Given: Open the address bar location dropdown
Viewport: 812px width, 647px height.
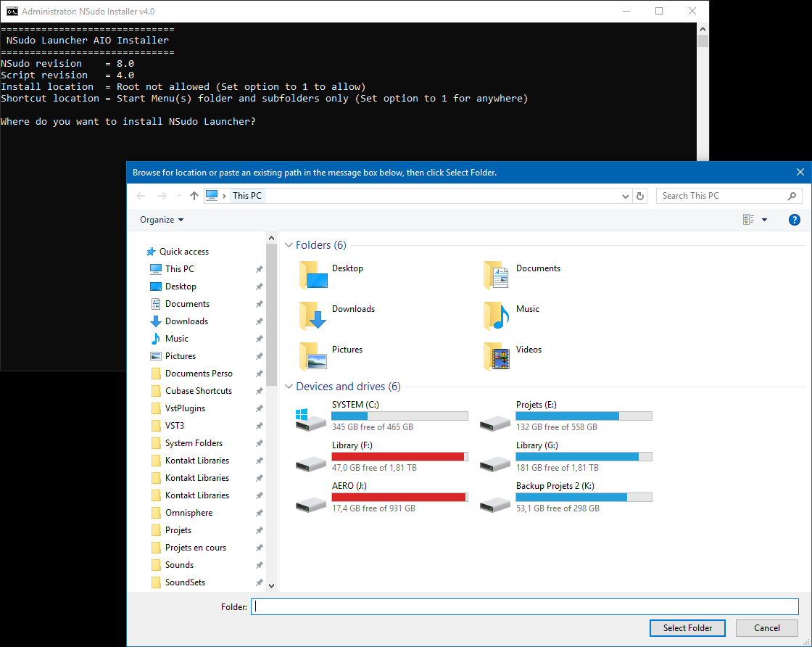Looking at the screenshot, I should pos(625,195).
